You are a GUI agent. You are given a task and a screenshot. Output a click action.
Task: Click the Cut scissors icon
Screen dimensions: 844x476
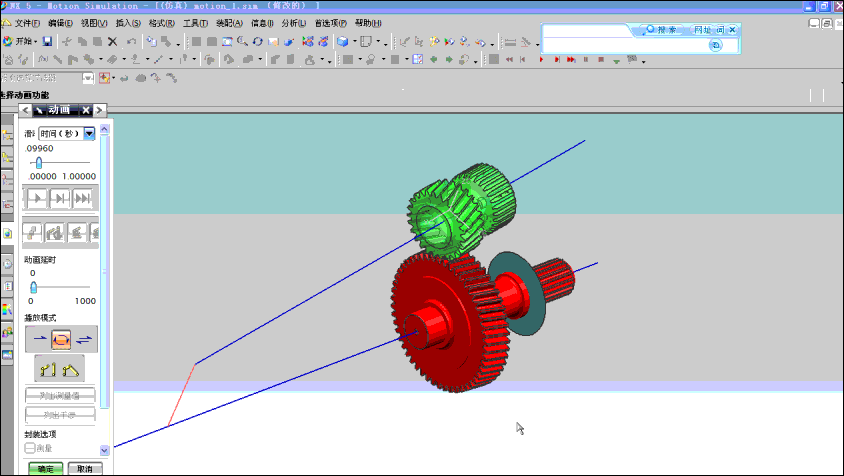(x=67, y=41)
